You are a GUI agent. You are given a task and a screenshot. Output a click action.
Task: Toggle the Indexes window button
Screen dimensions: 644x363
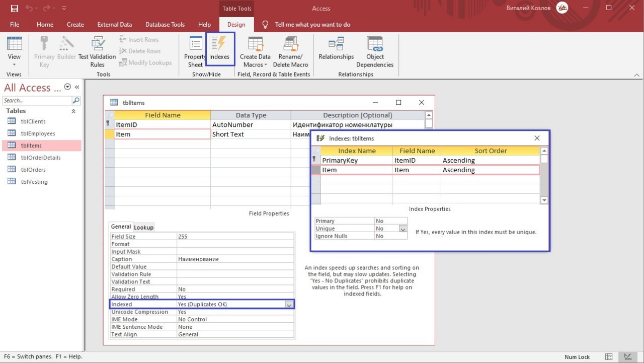(x=220, y=49)
